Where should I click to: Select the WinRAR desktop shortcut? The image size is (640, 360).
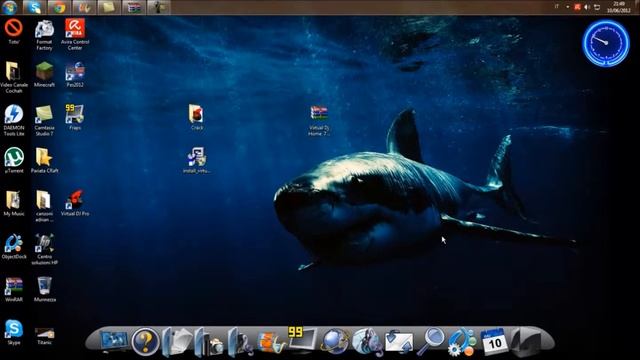point(13,289)
